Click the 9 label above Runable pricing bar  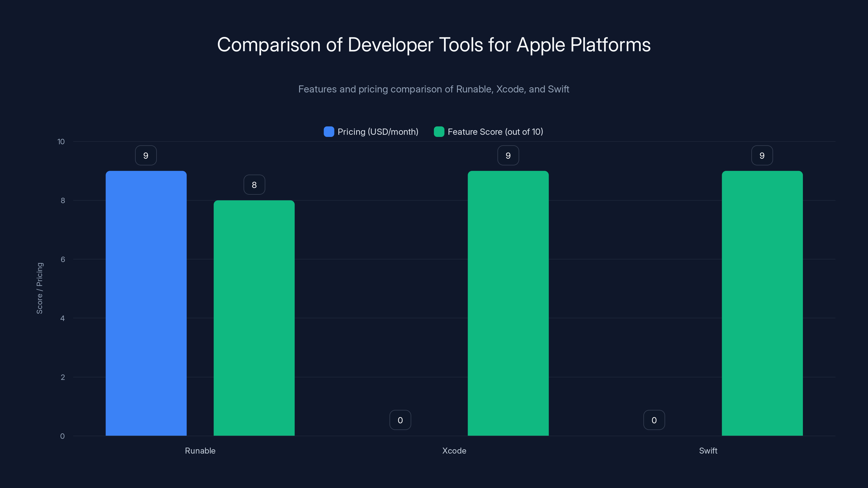pos(146,155)
